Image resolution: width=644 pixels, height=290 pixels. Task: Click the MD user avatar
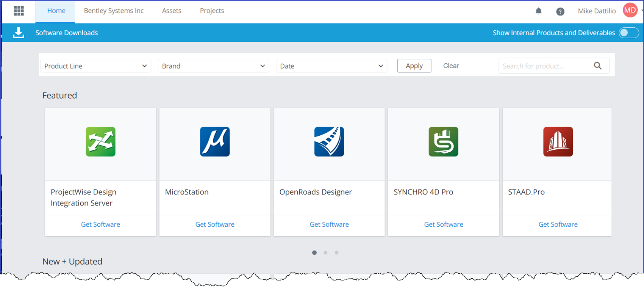click(630, 10)
